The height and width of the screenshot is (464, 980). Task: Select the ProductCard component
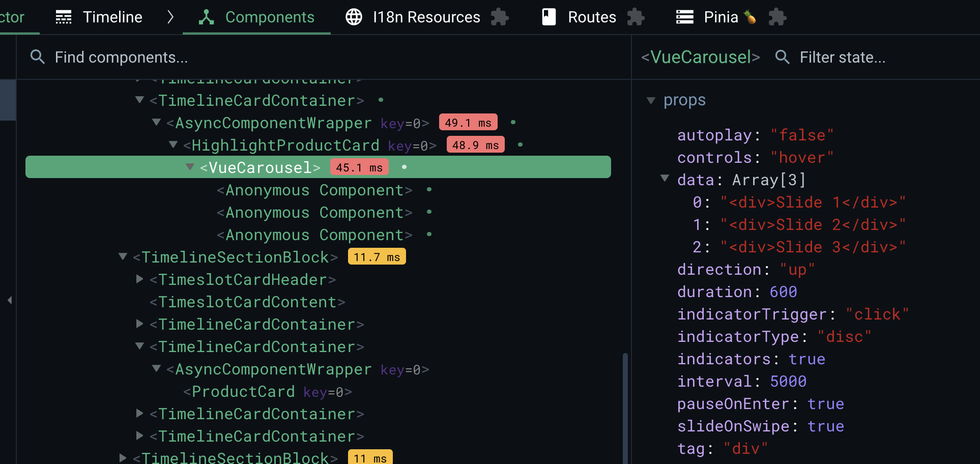241,391
